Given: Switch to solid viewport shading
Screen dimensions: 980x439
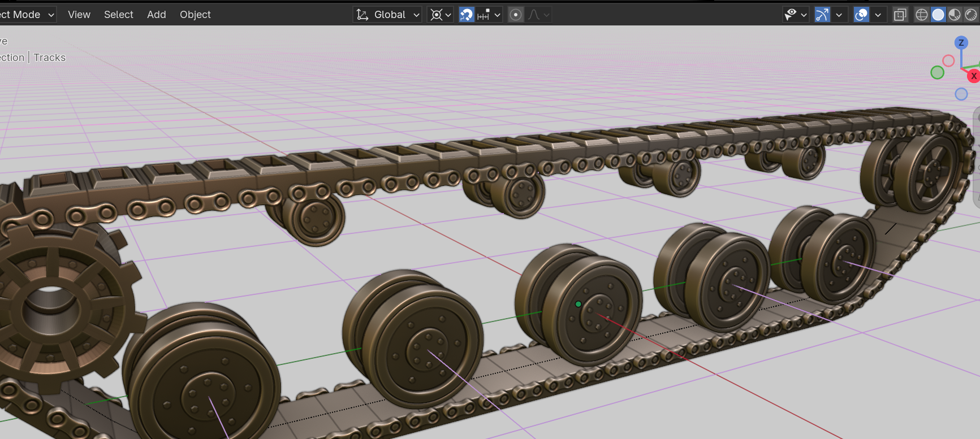Looking at the screenshot, I should tap(938, 15).
